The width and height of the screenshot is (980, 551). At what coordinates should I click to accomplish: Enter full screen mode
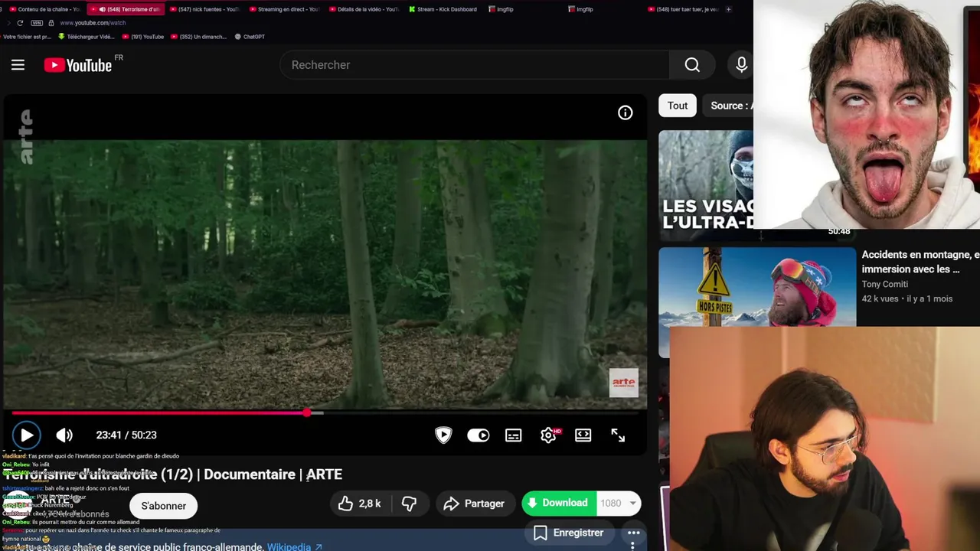coord(618,435)
